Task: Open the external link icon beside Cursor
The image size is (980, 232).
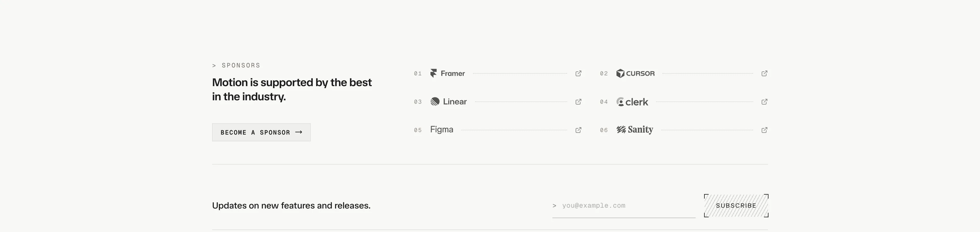Action: click(764, 73)
